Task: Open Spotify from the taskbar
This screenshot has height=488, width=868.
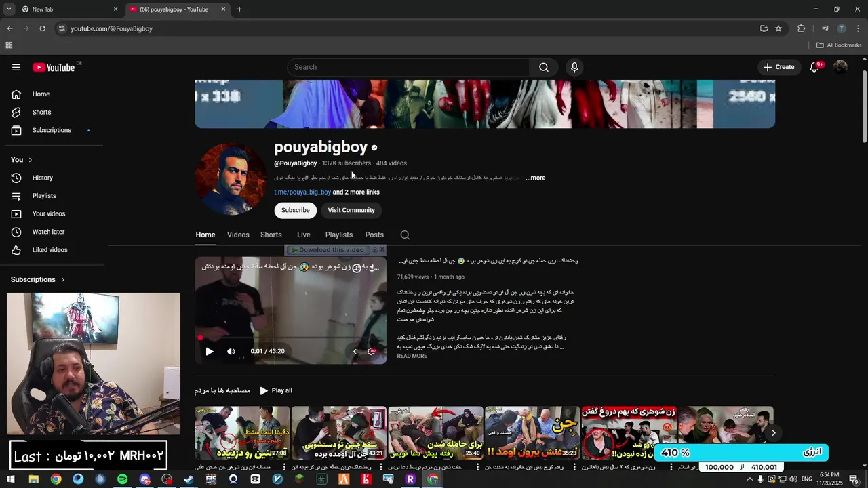Action: click(x=122, y=479)
